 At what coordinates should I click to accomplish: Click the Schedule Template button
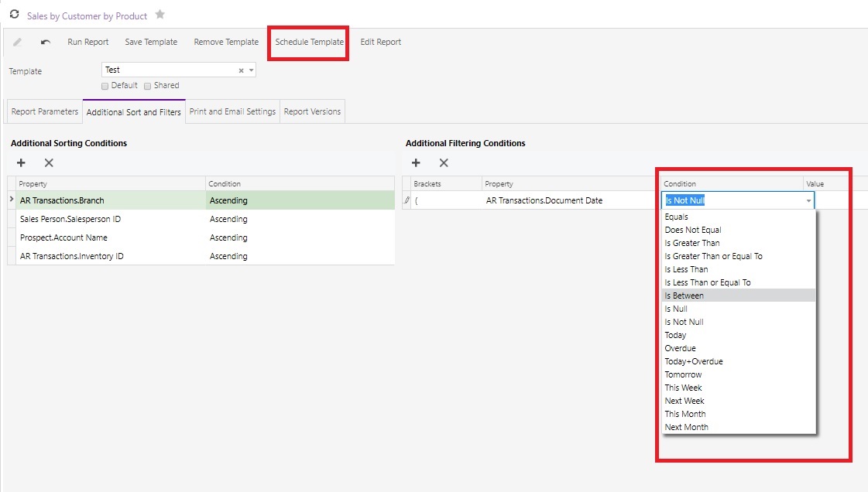309,42
